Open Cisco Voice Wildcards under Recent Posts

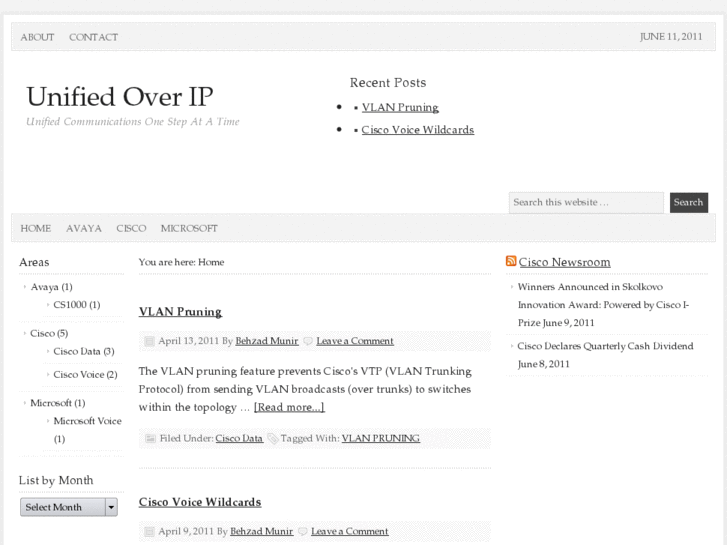[418, 130]
